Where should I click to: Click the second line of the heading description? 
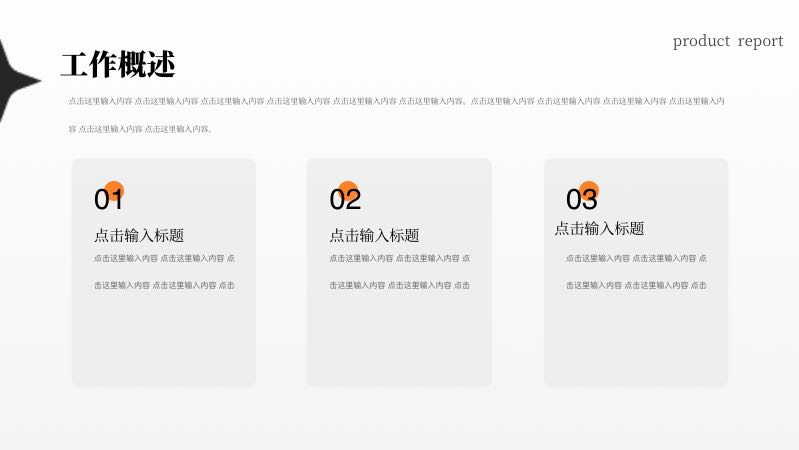tap(140, 129)
